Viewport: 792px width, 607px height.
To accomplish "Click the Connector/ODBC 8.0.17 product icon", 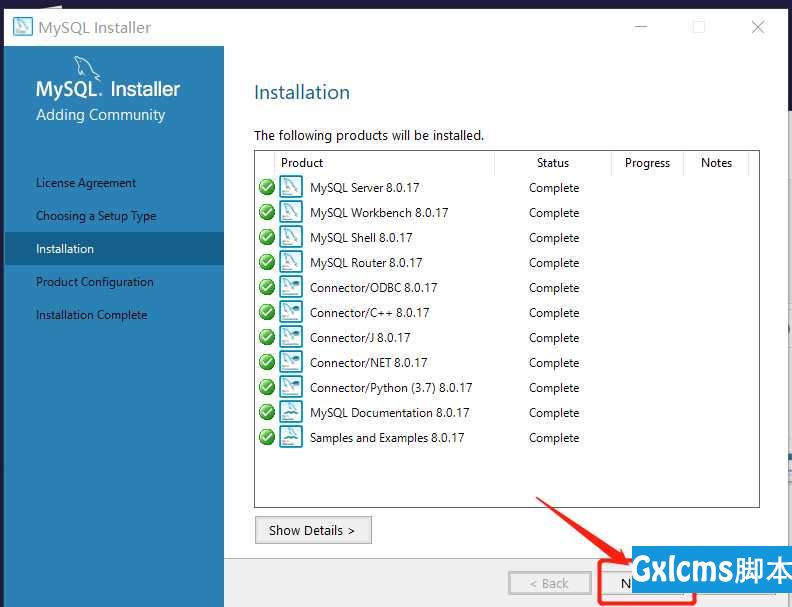I will click(291, 287).
